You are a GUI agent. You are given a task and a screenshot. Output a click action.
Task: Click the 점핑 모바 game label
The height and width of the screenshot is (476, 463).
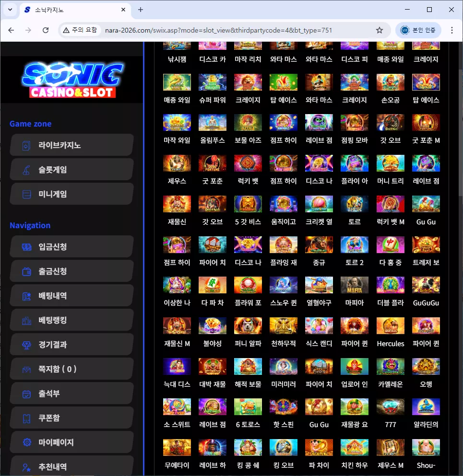click(355, 140)
